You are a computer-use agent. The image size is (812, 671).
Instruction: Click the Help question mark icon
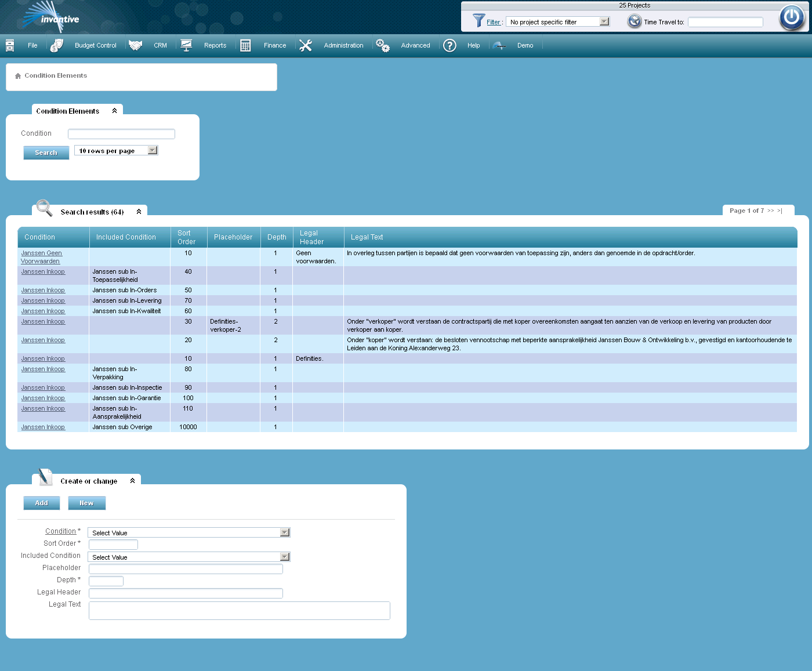[449, 45]
